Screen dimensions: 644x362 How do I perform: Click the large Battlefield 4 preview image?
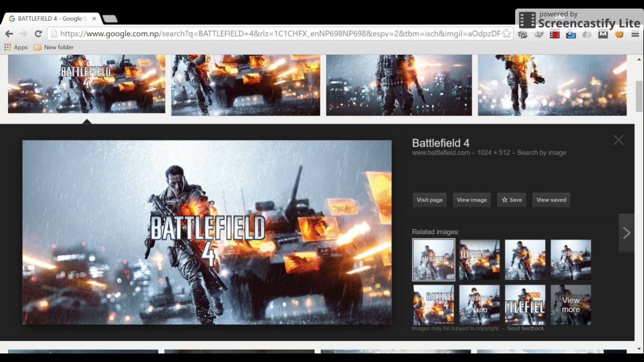[x=207, y=232]
